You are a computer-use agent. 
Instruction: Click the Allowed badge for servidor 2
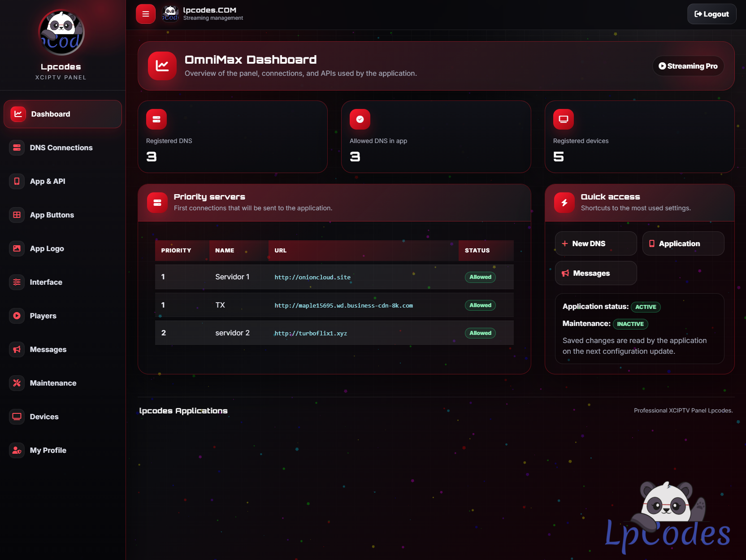point(480,333)
